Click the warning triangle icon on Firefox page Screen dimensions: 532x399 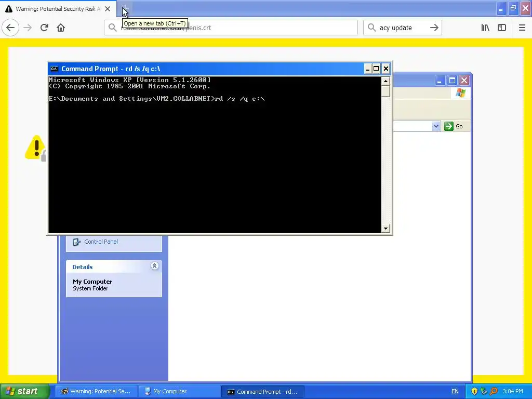(x=36, y=147)
